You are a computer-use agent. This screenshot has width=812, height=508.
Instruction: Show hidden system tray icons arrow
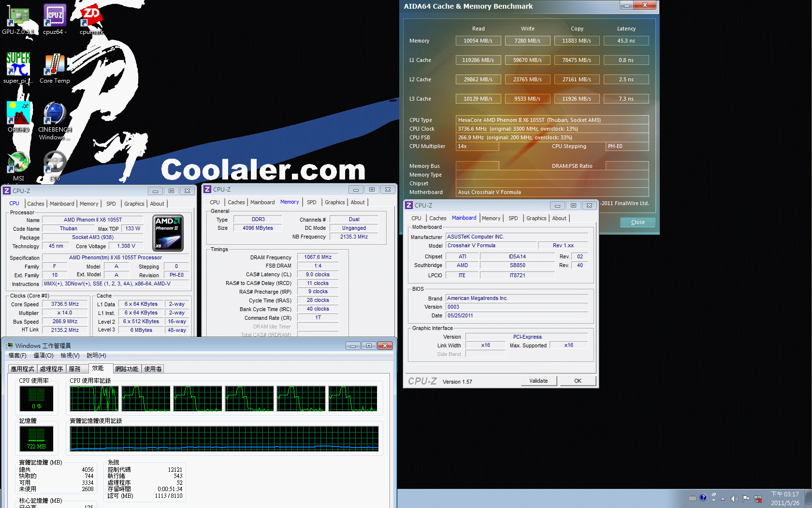pos(723,498)
